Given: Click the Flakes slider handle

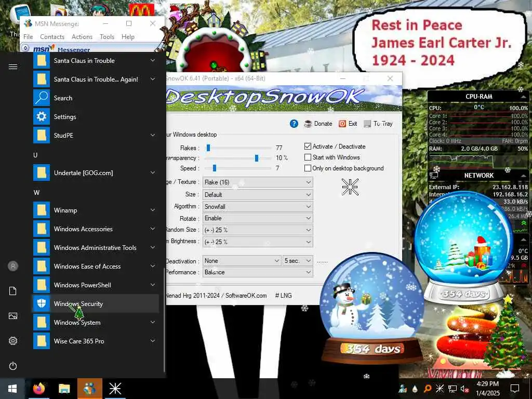Looking at the screenshot, I should point(208,148).
